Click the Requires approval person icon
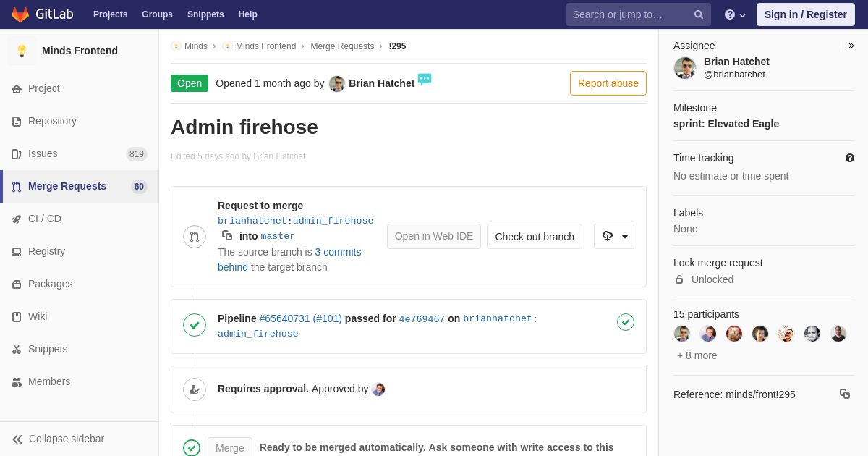868x456 pixels. [x=195, y=389]
